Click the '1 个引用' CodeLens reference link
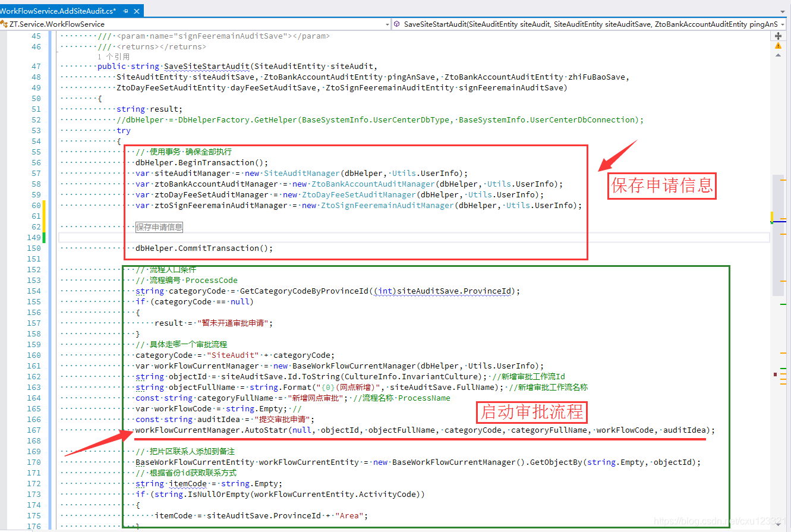 pos(114,56)
